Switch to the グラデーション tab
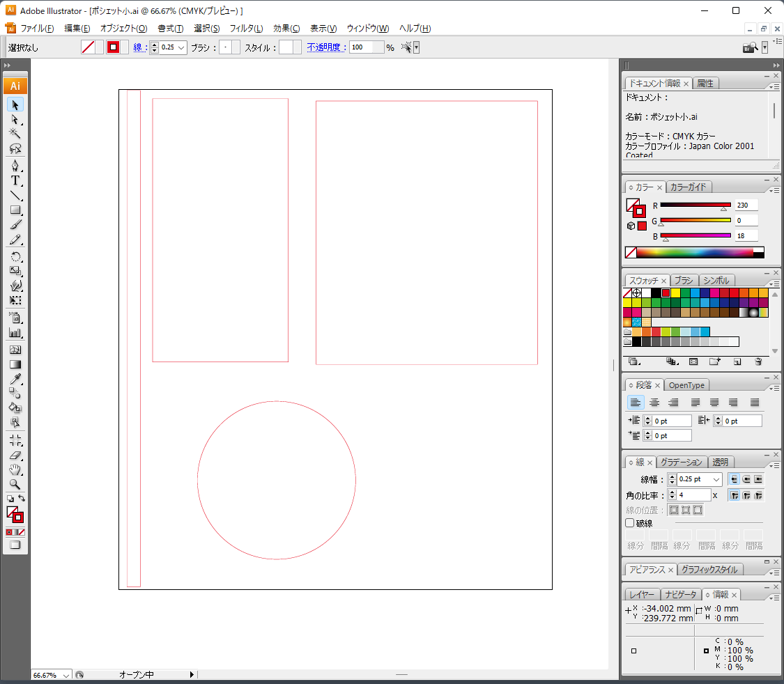 [681, 461]
